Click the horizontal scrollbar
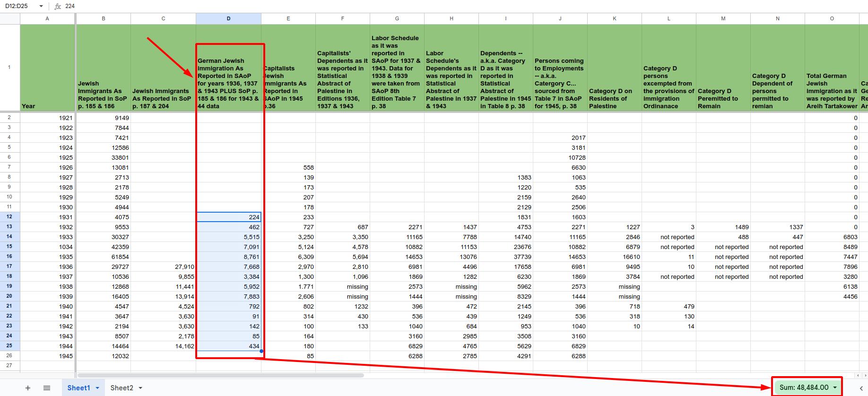Image resolution: width=868 pixels, height=396 pixels. [220, 376]
